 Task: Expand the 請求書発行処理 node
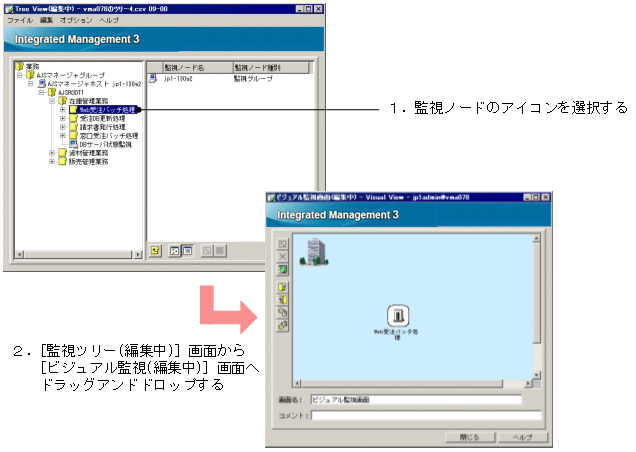tap(62, 127)
